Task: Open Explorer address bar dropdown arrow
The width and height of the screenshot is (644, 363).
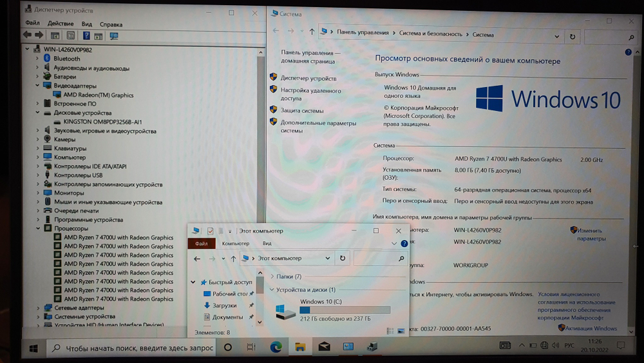Action: pos(327,258)
